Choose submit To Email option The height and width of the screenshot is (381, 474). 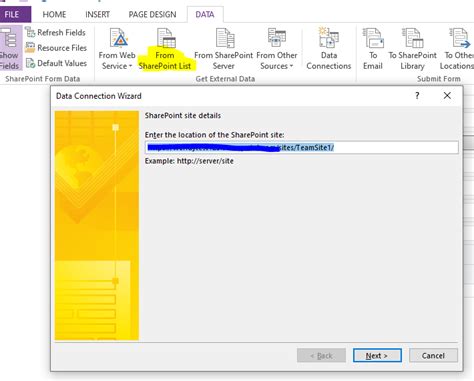(373, 49)
